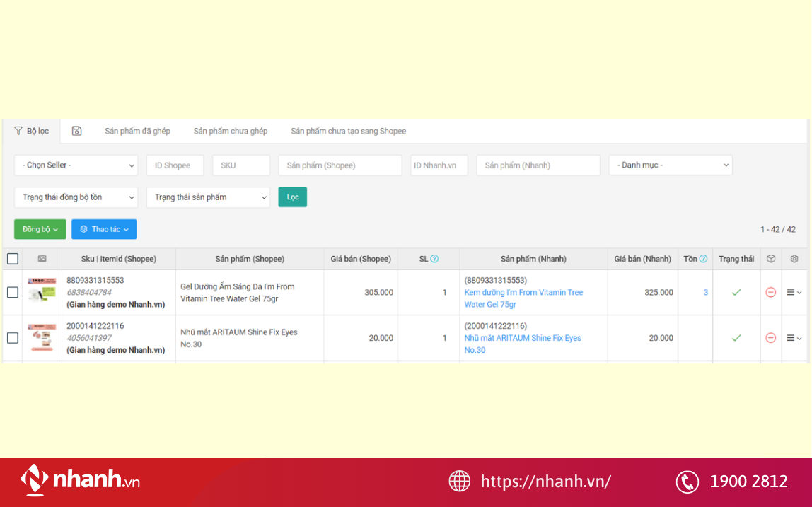The width and height of the screenshot is (812, 507).
Task: Tick checkbox for Vitamin Tree Water Gel row
Action: (x=13, y=293)
